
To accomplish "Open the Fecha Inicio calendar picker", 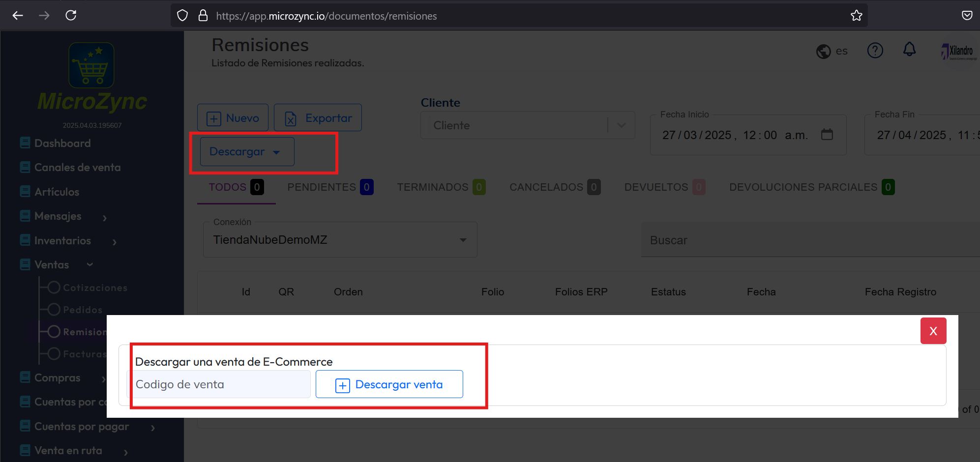I will 827,135.
